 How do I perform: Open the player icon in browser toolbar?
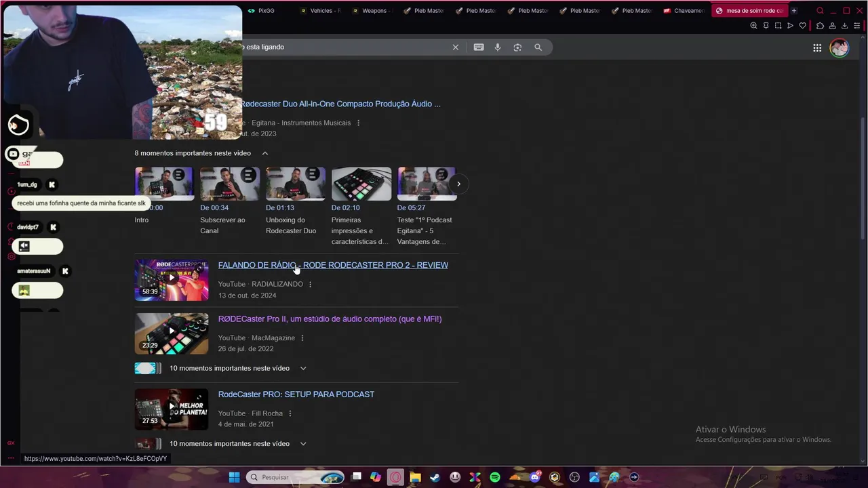point(790,26)
